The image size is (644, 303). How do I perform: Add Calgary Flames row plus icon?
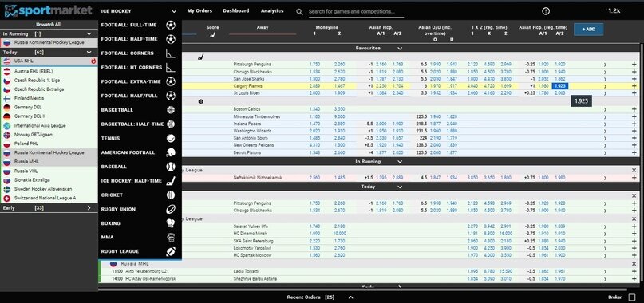click(x=634, y=86)
